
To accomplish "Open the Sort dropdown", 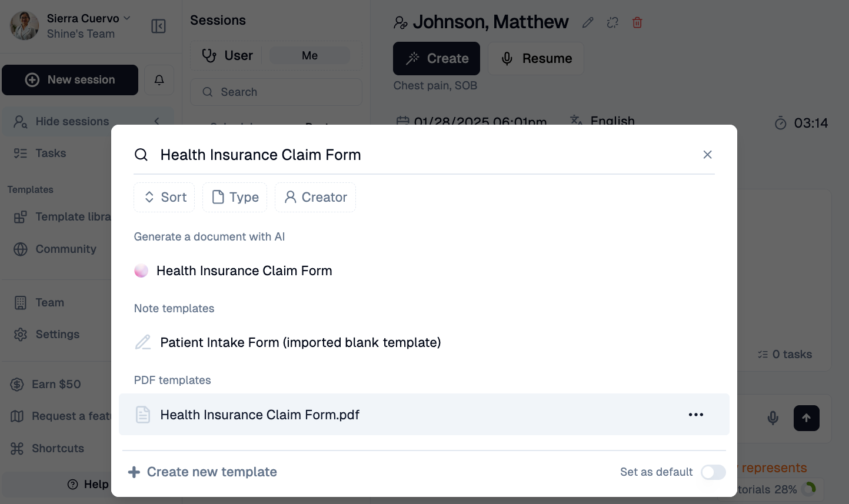I will pyautogui.click(x=164, y=197).
